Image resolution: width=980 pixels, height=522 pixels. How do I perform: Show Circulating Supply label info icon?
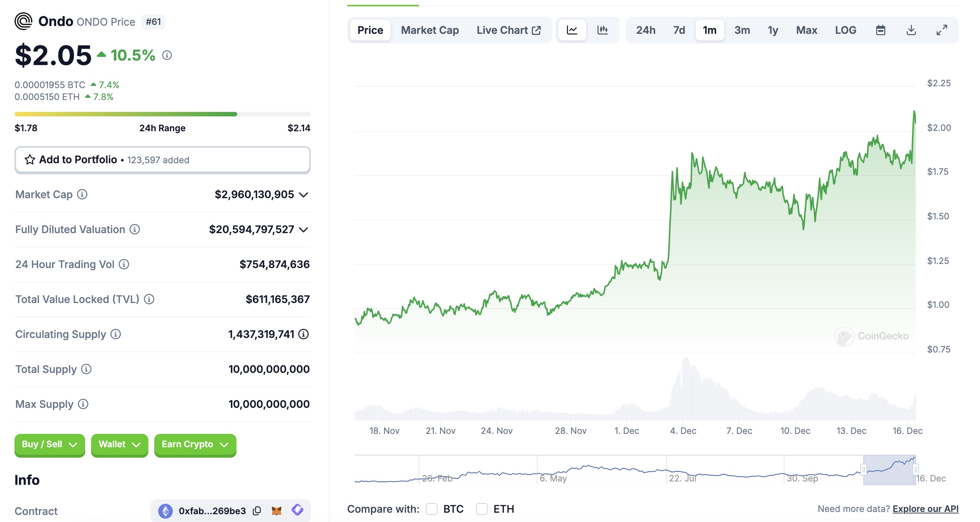[116, 335]
